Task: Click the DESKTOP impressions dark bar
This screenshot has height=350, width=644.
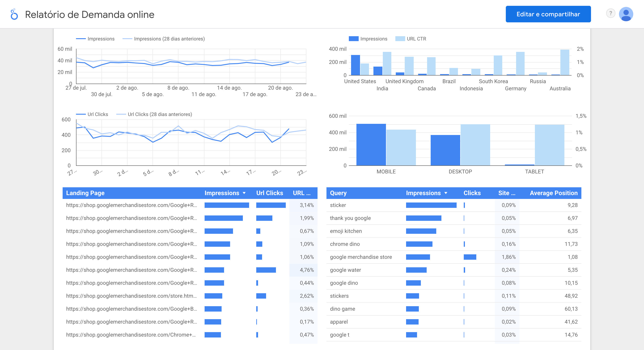Action: pyautogui.click(x=445, y=150)
